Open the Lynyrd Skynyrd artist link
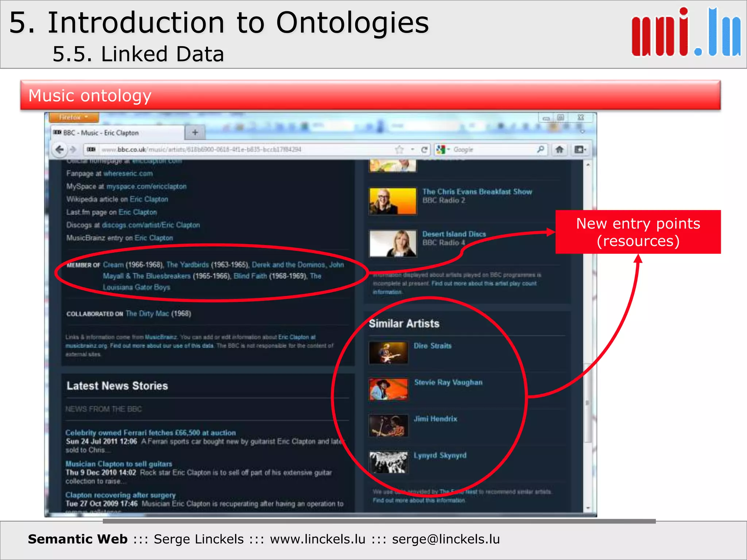Image resolution: width=747 pixels, height=560 pixels. [440, 455]
